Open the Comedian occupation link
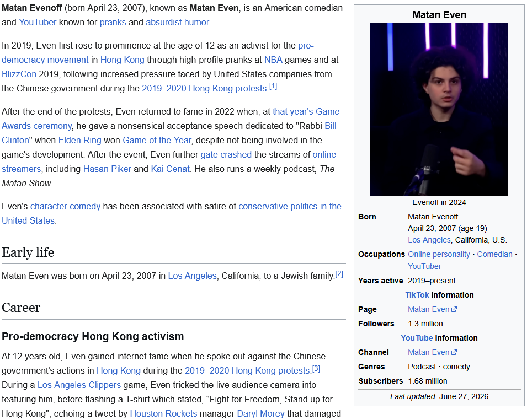Image resolution: width=527 pixels, height=420 pixels. (495, 255)
